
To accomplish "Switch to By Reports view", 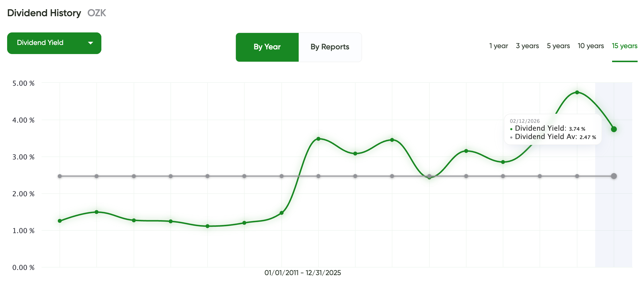I will click(x=330, y=47).
